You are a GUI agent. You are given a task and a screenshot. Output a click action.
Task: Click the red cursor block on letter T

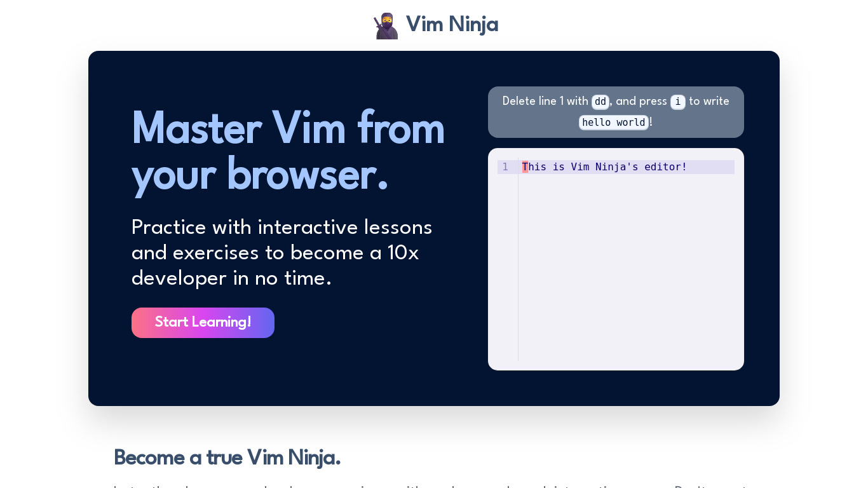[x=525, y=167]
